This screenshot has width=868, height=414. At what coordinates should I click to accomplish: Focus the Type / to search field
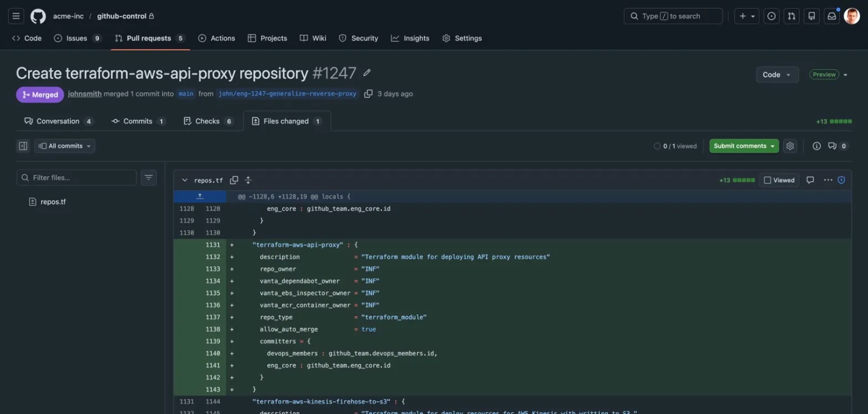(x=673, y=16)
